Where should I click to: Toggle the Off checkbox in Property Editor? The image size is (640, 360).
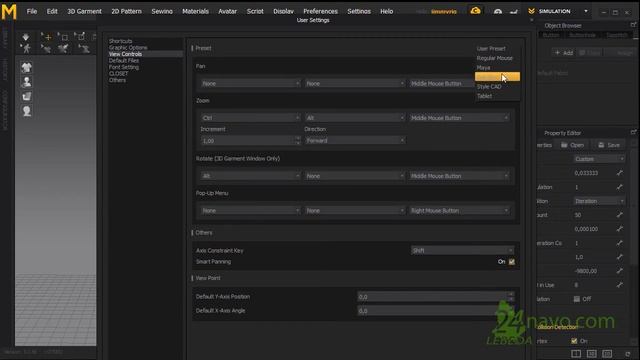576,299
